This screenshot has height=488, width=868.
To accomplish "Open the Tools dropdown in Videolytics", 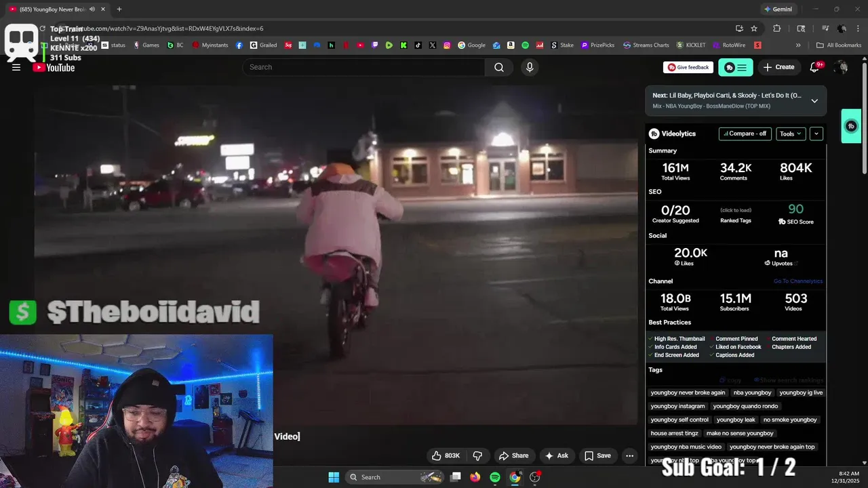I will pos(791,134).
